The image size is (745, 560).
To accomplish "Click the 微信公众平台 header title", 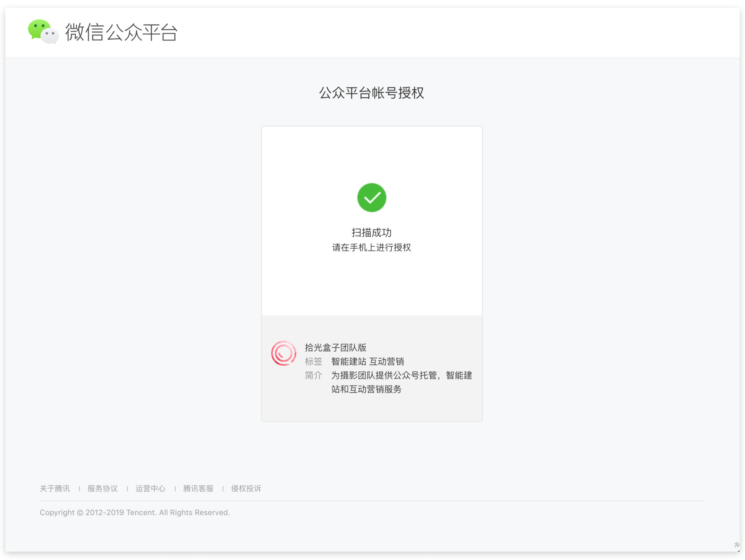I will (x=121, y=32).
